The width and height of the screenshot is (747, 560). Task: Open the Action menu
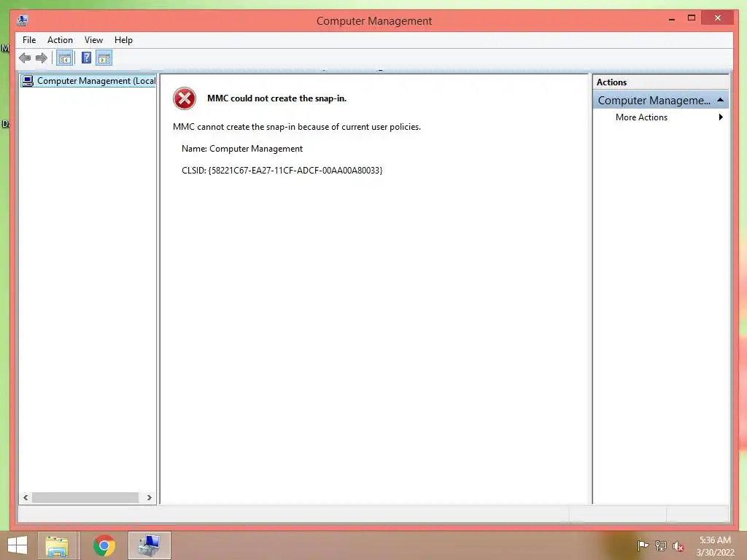pos(60,40)
